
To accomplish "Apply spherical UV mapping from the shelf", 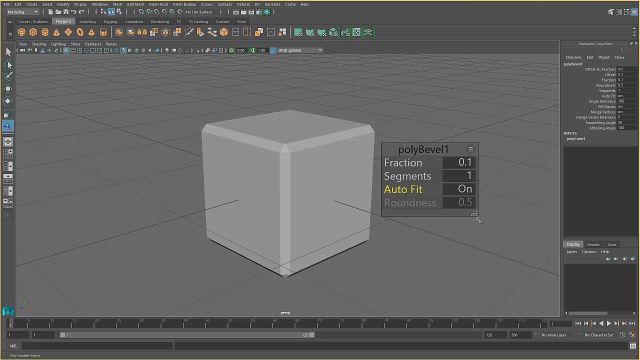I will (x=322, y=32).
